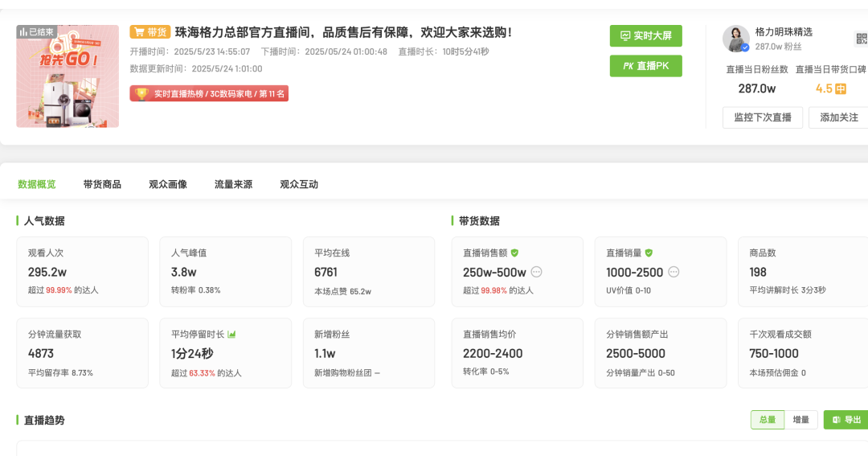Click the green shield icon beside 直播销售额
This screenshot has height=456, width=868.
pos(514,253)
